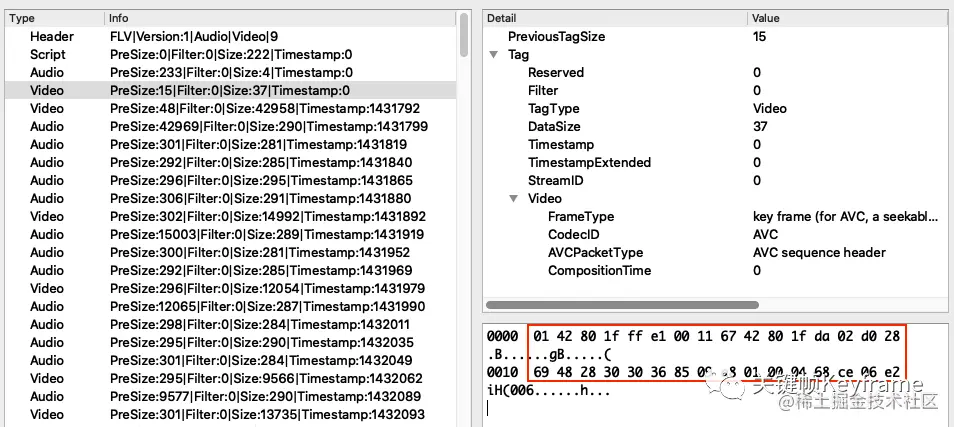This screenshot has height=427, width=954.
Task: Click the 'AVC sequence header' value
Action: 819,252
